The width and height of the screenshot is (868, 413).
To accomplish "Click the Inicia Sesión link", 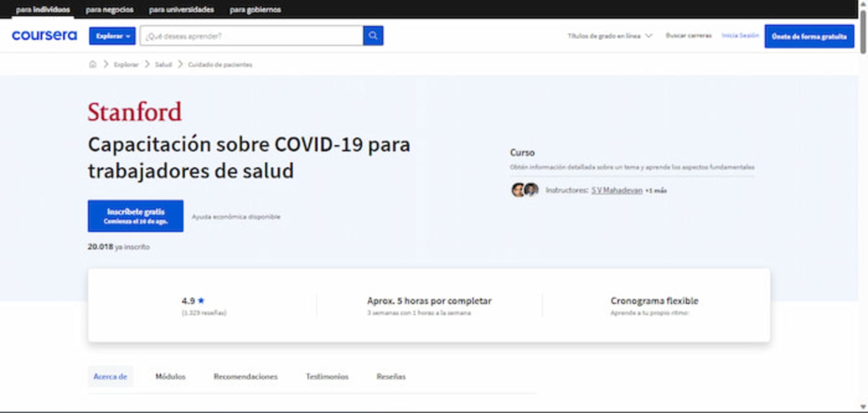I will [740, 35].
